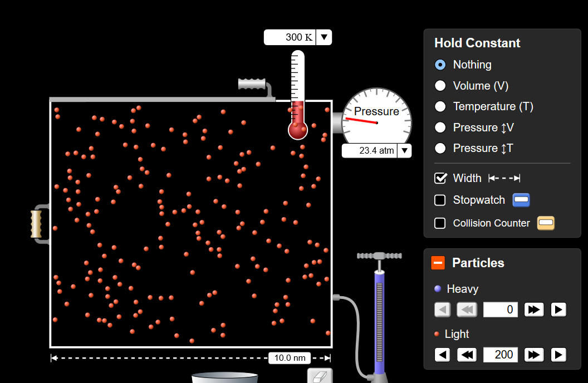This screenshot has width=588, height=383.
Task: Click the thermometer
Action: pos(298,96)
